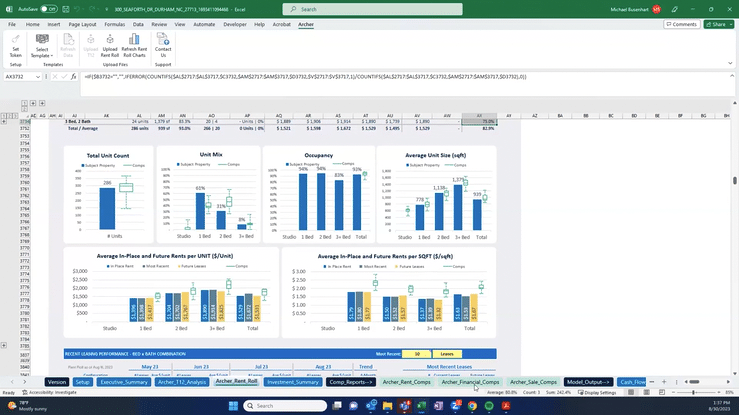Open the Version sheet tab
Screen dimensions: 739x415
(57, 382)
